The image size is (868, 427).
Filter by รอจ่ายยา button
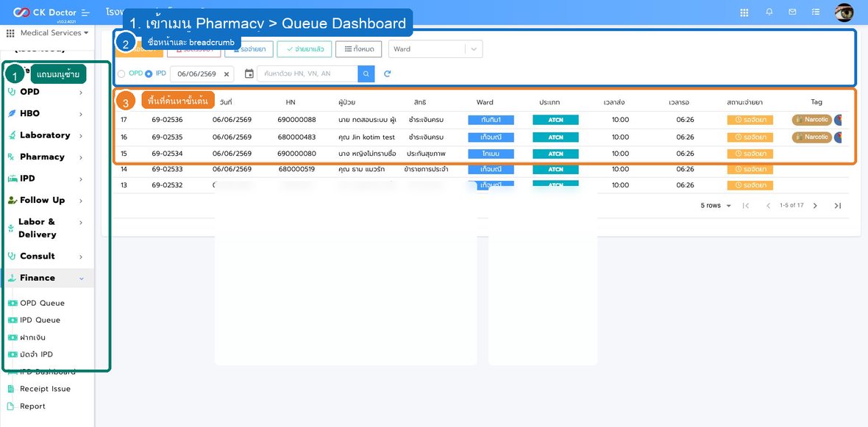(x=249, y=49)
